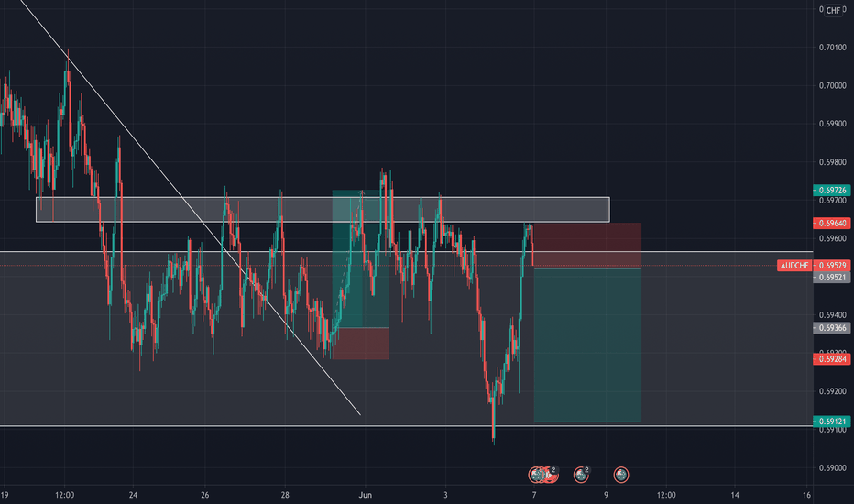Select the 0.69366 gray price label
The image size is (854, 504).
pos(832,327)
